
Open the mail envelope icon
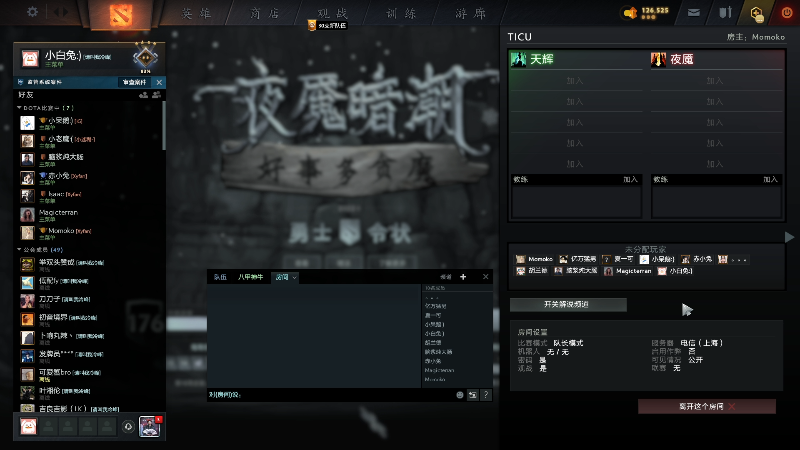[693, 13]
